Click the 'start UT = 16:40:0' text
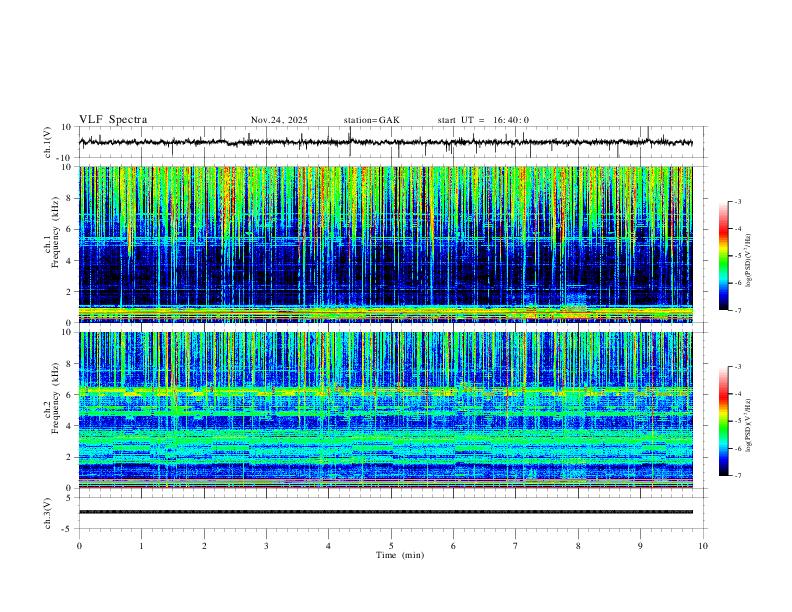This screenshot has width=792, height=612. (x=483, y=120)
